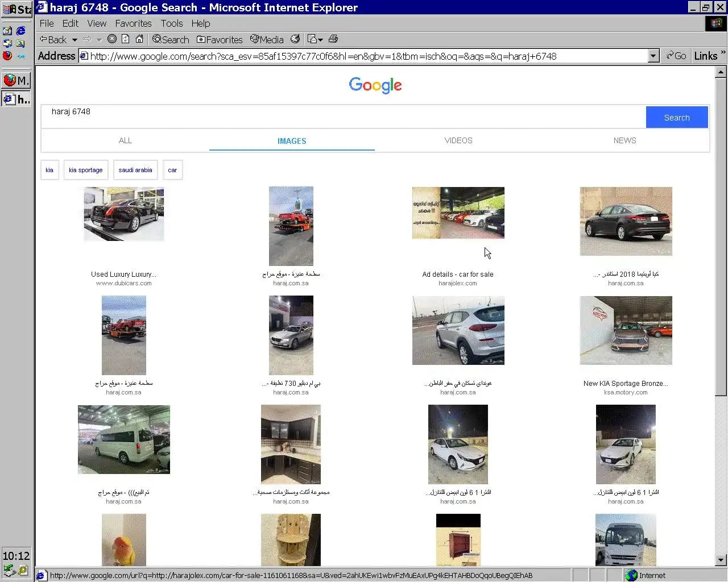Click the 'Used Luxury Luxury...' result title
The width and height of the screenshot is (728, 582).
tap(123, 274)
